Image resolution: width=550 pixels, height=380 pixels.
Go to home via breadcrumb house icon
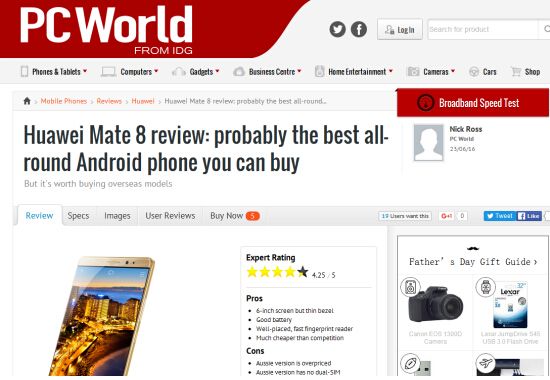(x=27, y=101)
